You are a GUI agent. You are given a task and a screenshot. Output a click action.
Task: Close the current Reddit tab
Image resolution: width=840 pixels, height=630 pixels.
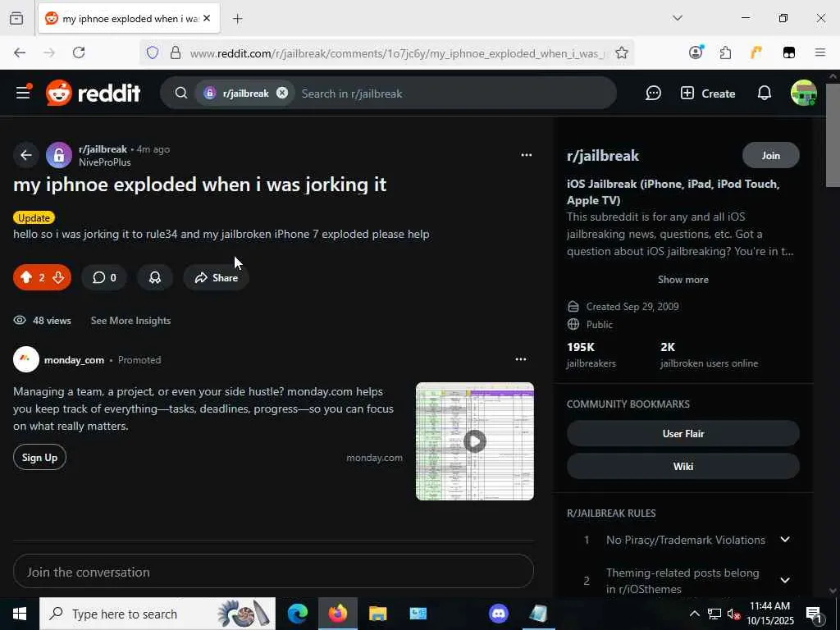(207, 18)
